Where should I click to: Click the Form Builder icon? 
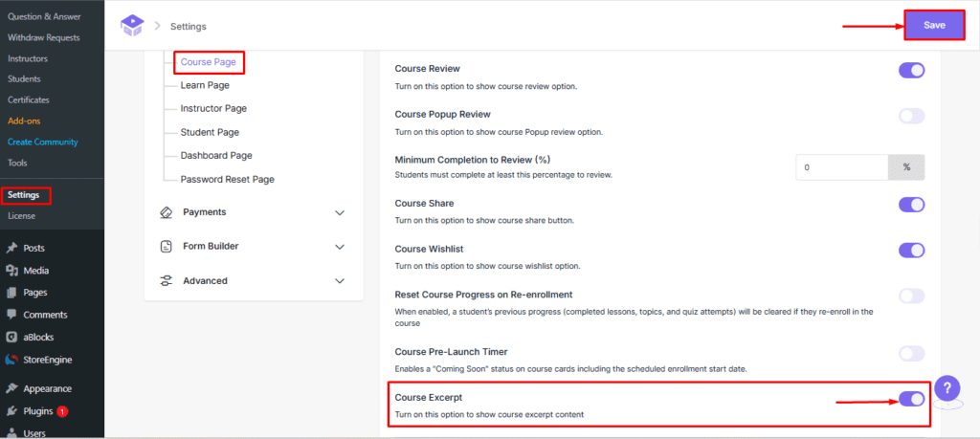click(167, 247)
